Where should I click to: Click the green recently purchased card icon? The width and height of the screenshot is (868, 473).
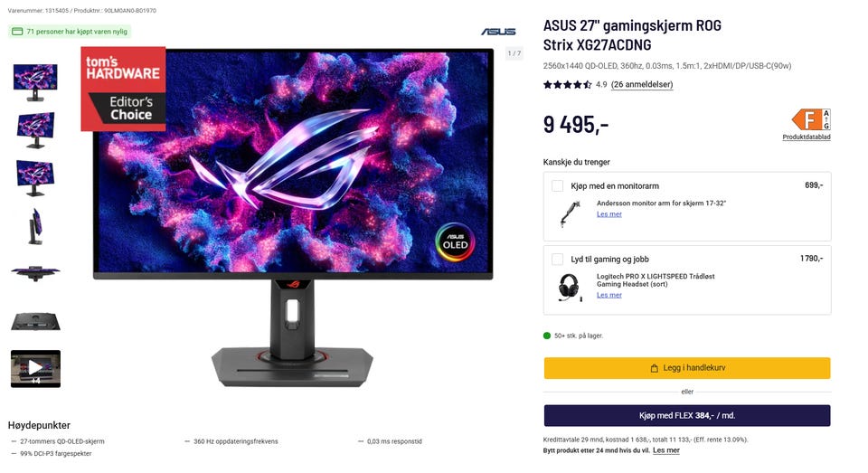point(17,32)
